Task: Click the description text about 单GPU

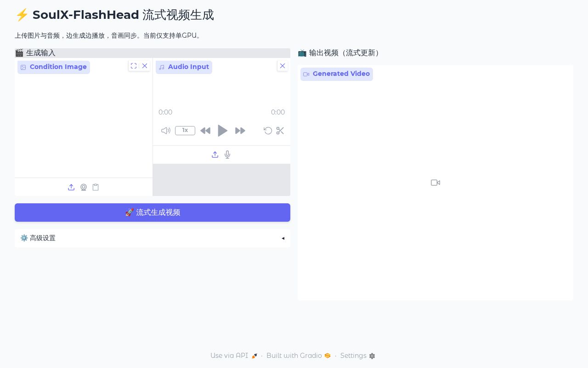Action: pyautogui.click(x=108, y=35)
